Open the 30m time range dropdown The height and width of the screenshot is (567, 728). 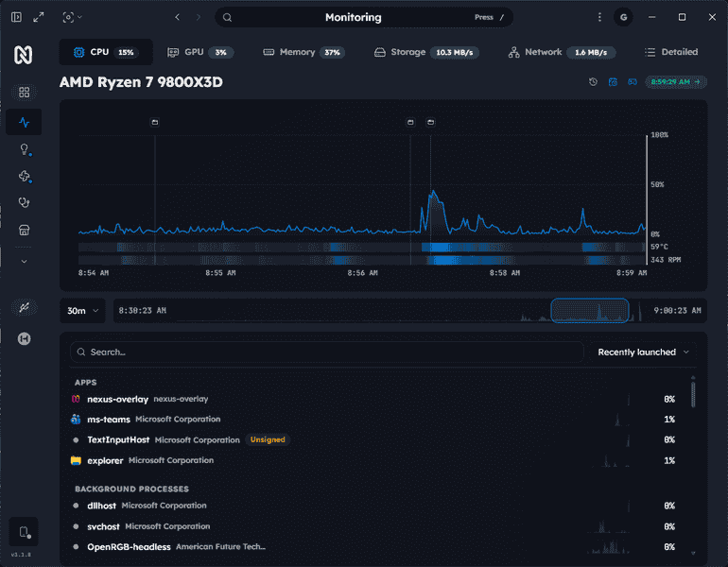coord(82,310)
